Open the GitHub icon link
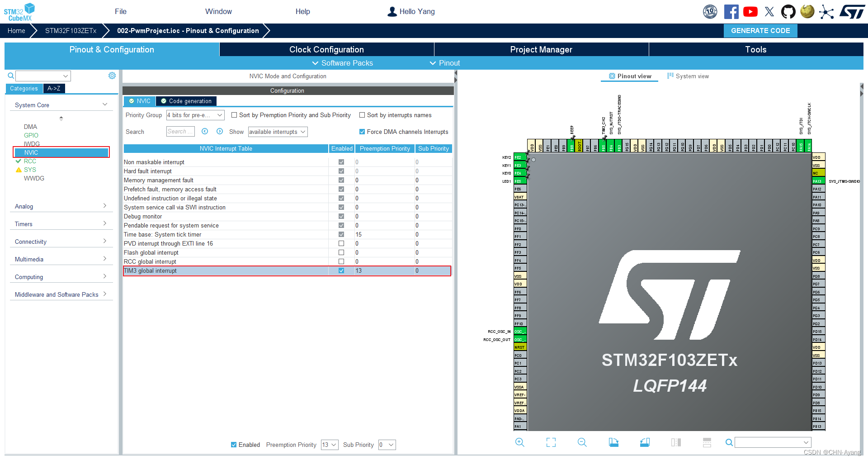Viewport: 868px width, 460px height. (788, 12)
